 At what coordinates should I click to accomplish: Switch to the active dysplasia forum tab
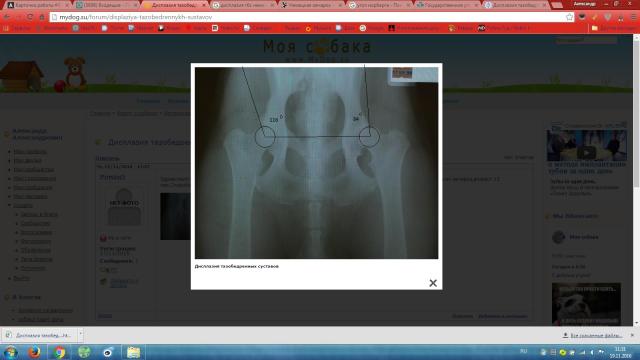point(176,5)
